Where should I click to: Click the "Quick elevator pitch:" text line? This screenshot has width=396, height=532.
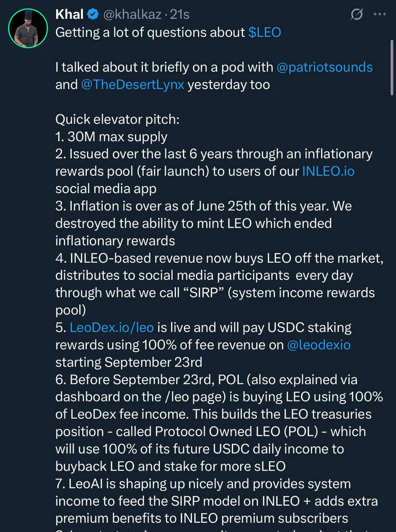pyautogui.click(x=118, y=120)
